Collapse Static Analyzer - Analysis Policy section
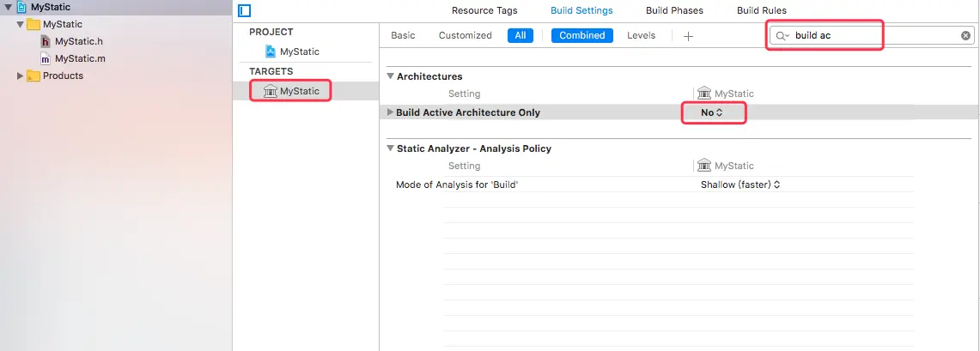The height and width of the screenshot is (351, 980). (391, 148)
